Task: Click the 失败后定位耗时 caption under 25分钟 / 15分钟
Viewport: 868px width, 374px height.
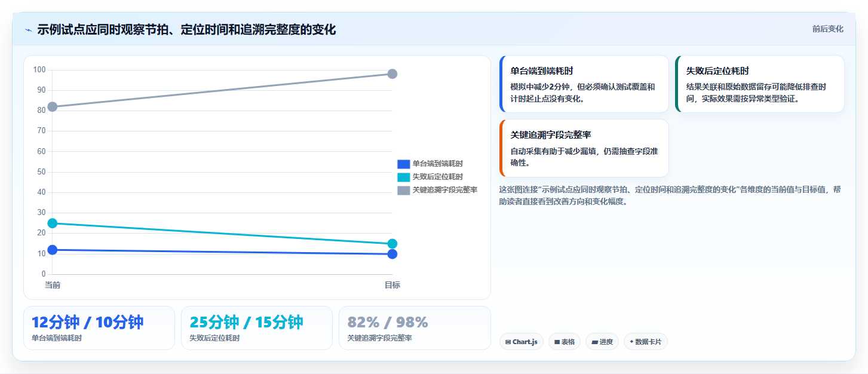Action: 214,338
